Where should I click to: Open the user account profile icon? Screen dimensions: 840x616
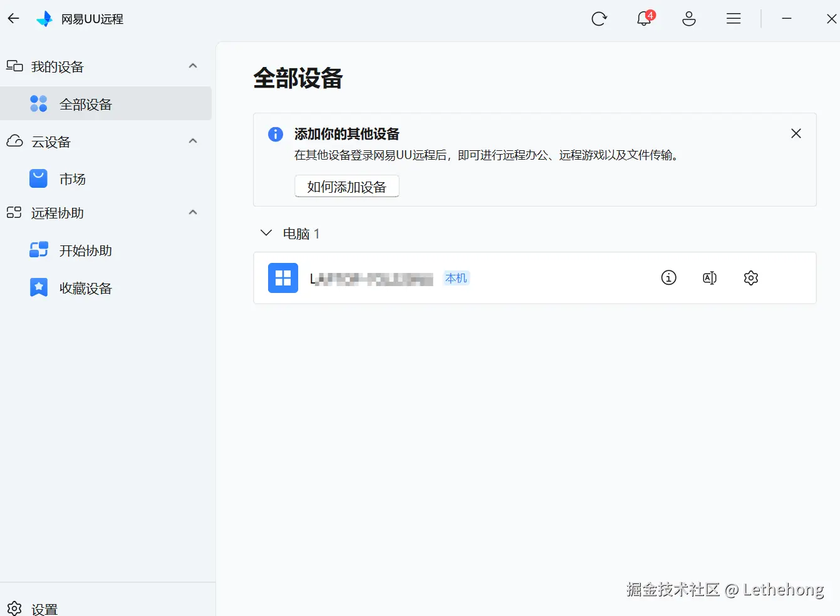[689, 19]
